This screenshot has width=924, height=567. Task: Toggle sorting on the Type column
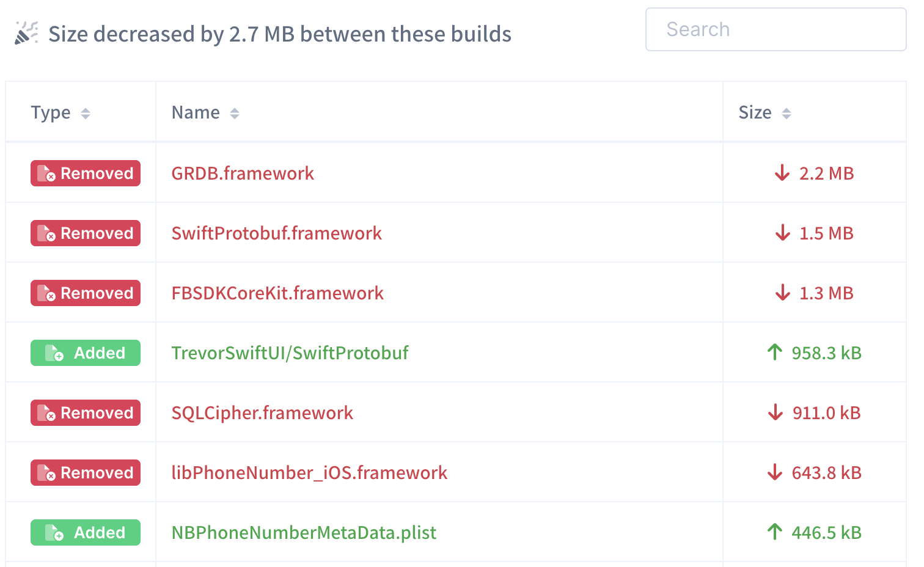pos(86,112)
